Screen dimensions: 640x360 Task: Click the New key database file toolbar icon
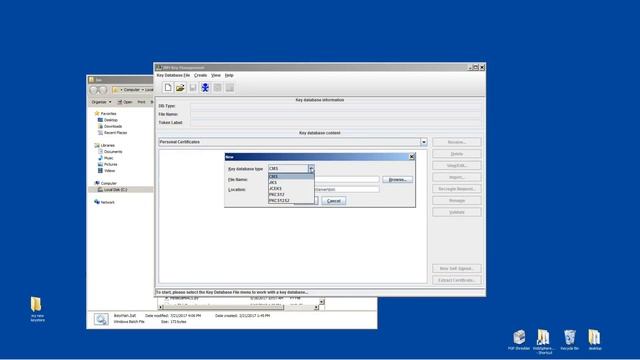168,87
